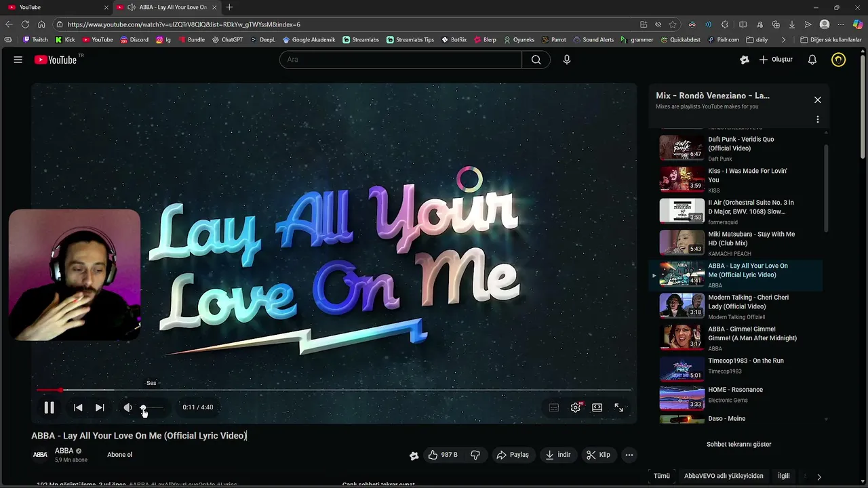This screenshot has height=488, width=868.
Task: Open ABBA channel name link
Action: click(64, 451)
